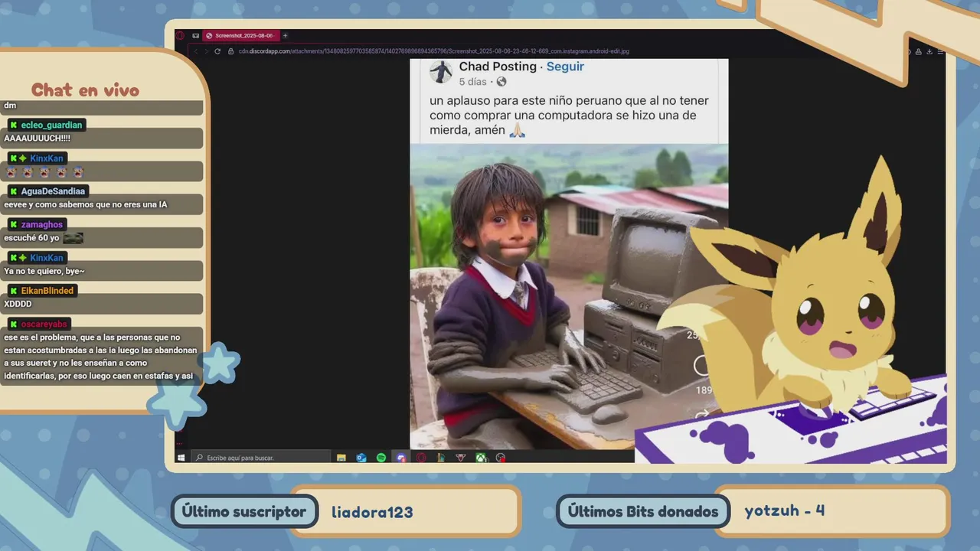980x551 pixels.
Task: Click KinxKan above 'Ya no te quiero'
Action: (x=47, y=258)
